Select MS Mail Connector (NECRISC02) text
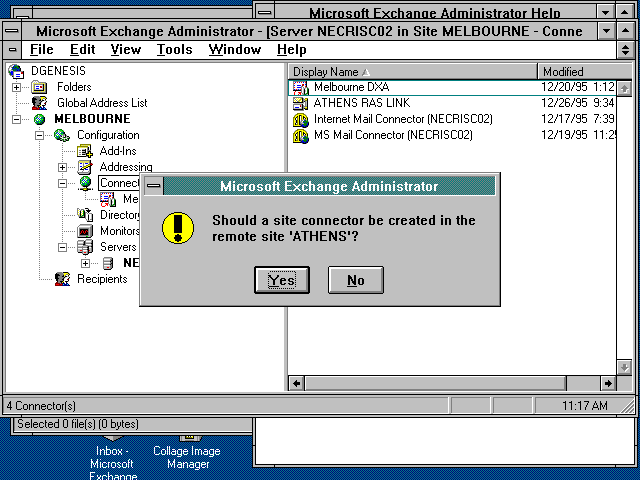Image resolution: width=640 pixels, height=480 pixels. (x=393, y=135)
